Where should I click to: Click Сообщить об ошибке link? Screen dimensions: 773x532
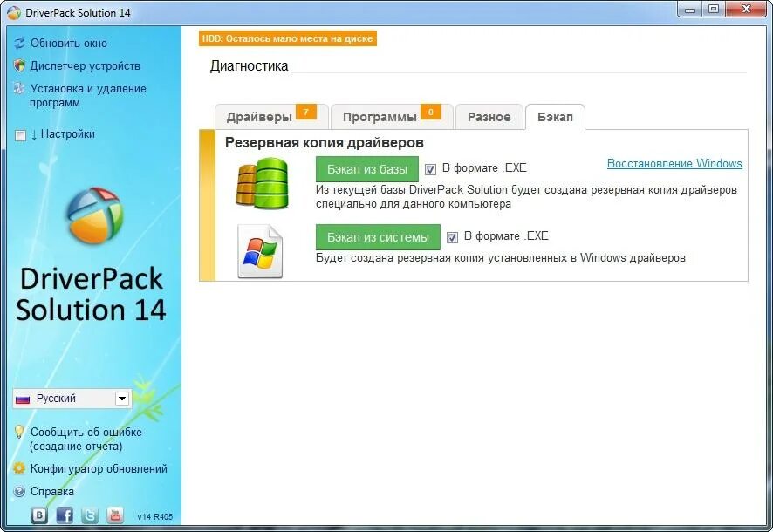point(86,439)
